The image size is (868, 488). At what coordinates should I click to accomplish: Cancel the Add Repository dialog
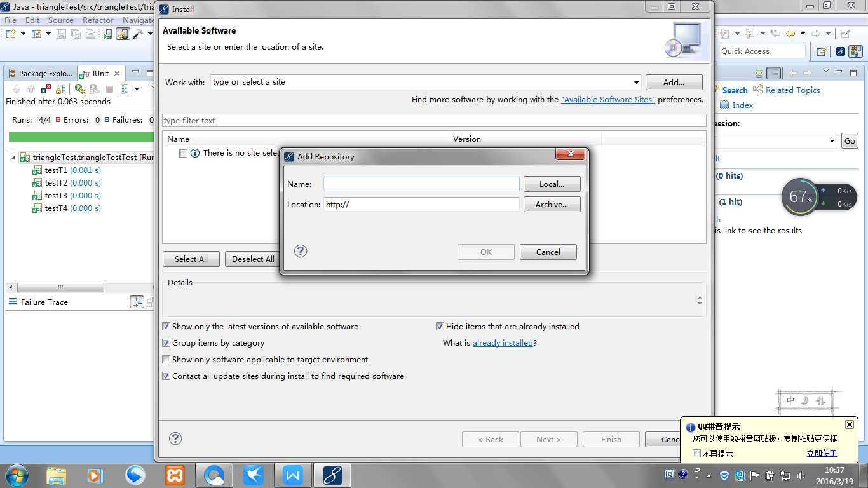(548, 252)
